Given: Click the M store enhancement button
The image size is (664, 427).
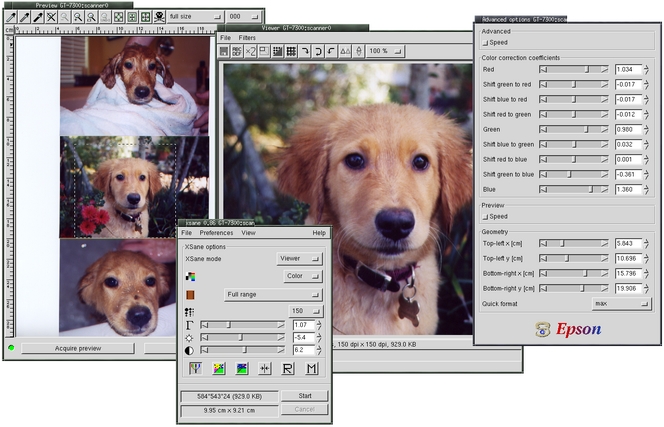Looking at the screenshot, I should pos(311,369).
